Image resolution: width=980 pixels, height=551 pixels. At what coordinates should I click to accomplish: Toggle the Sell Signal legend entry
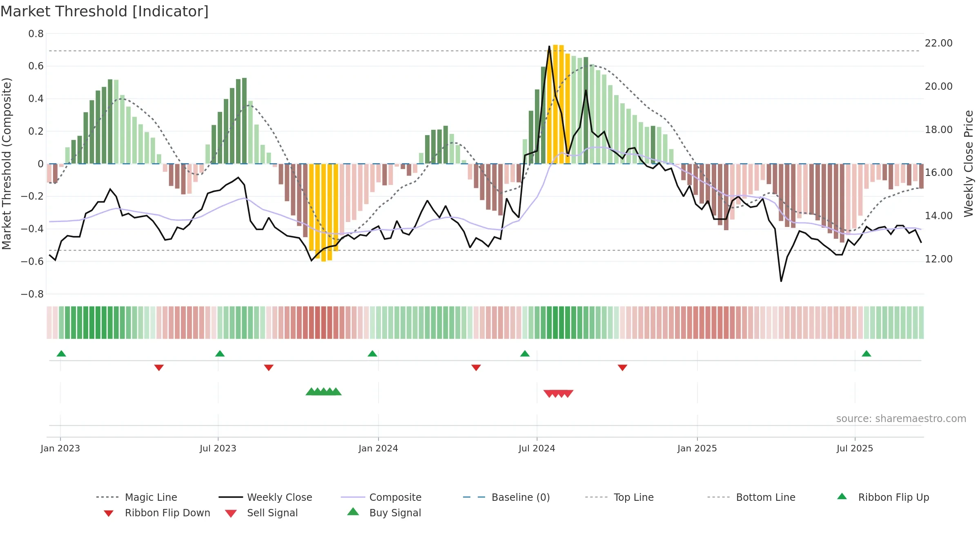pyautogui.click(x=261, y=513)
